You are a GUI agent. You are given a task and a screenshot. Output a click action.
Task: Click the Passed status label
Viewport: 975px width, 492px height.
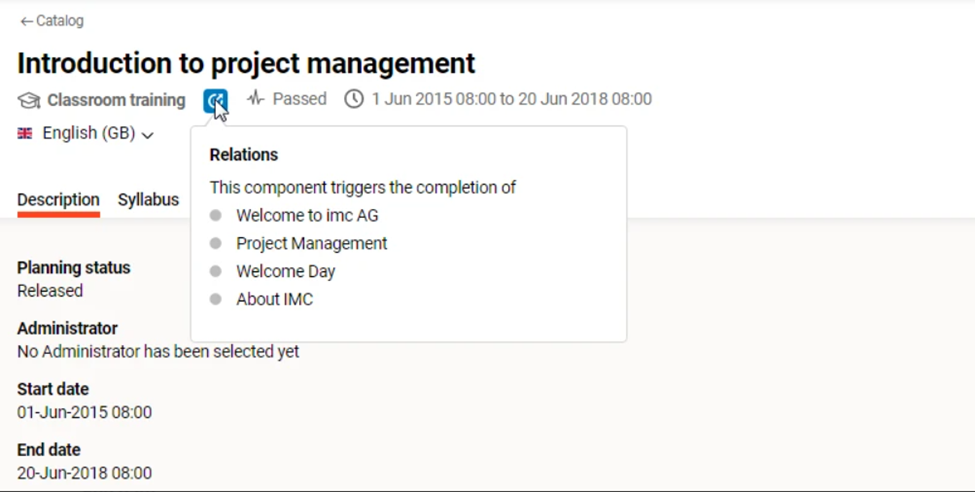coord(299,99)
